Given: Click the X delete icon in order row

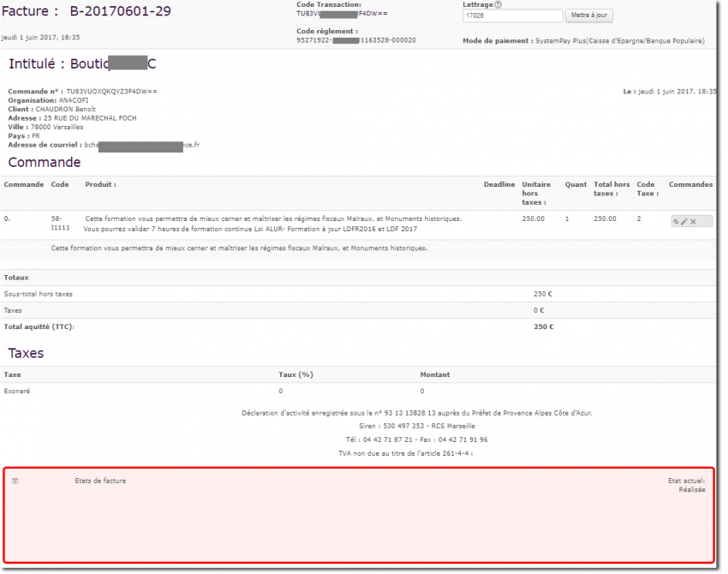Looking at the screenshot, I should tap(694, 221).
